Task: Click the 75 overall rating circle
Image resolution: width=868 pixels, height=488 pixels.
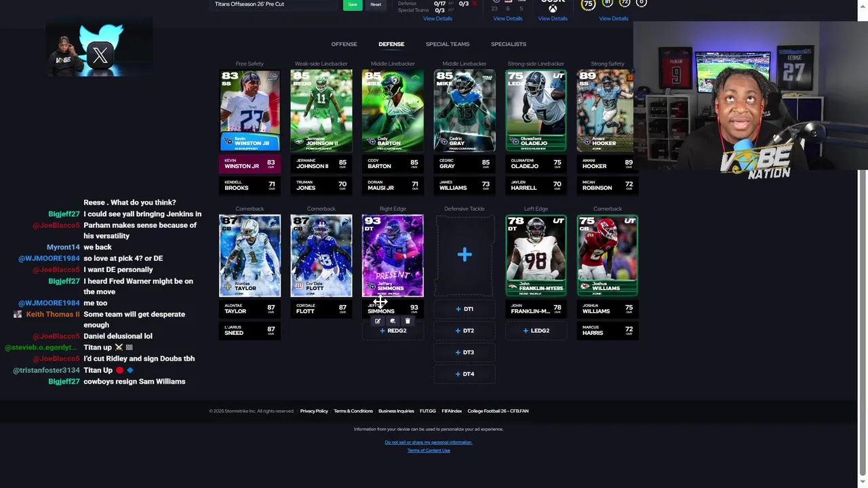Action: (x=588, y=4)
